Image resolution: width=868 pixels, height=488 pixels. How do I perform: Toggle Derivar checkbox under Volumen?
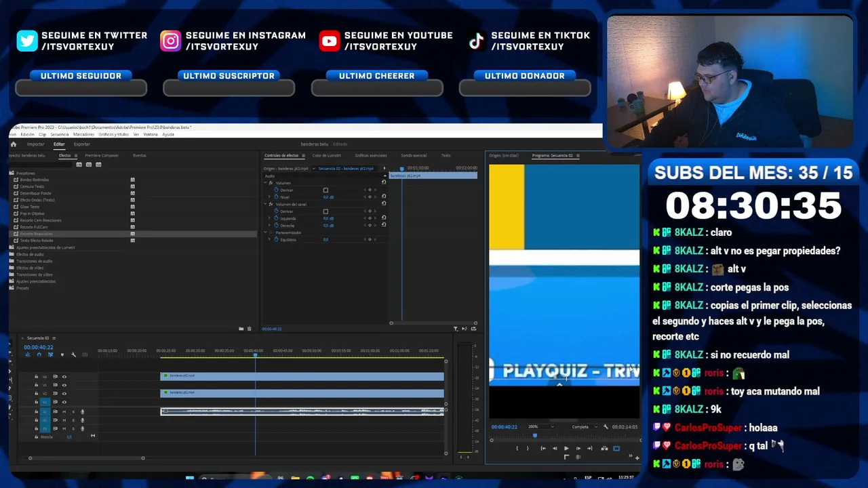pos(325,190)
